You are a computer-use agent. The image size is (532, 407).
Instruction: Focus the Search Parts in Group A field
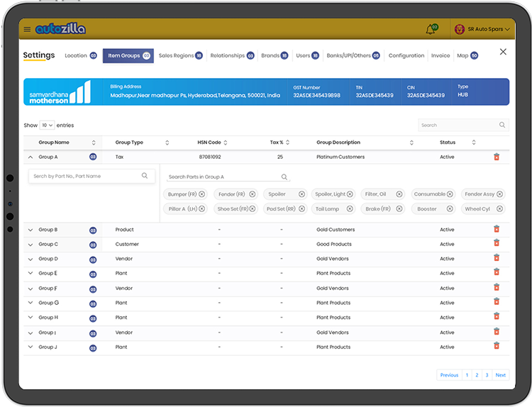point(228,177)
